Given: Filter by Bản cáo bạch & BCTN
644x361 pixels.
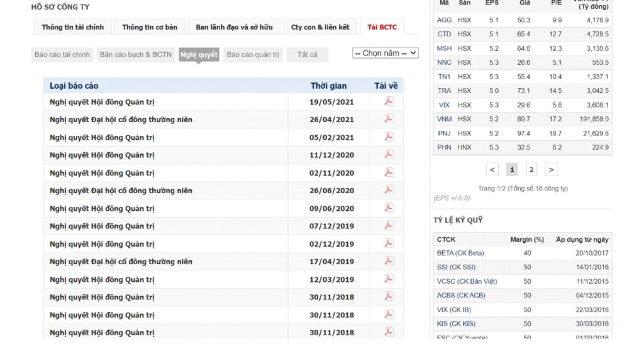Looking at the screenshot, I should 136,55.
